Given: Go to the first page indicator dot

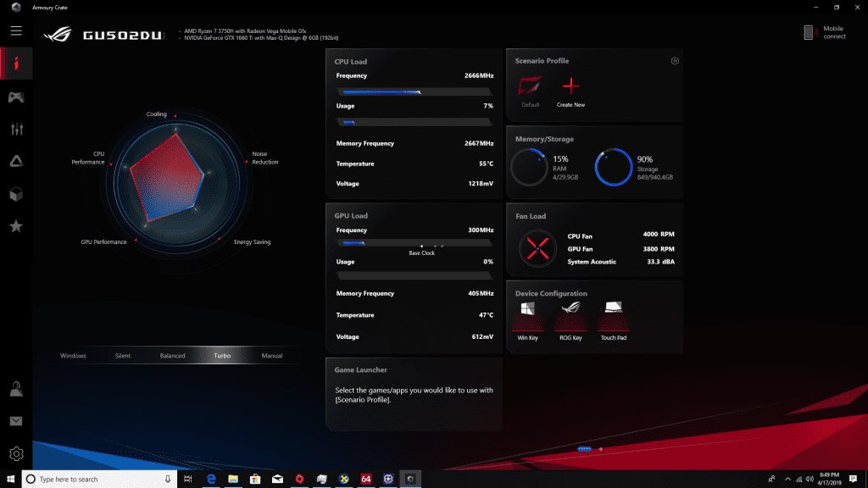Looking at the screenshot, I should [x=585, y=449].
